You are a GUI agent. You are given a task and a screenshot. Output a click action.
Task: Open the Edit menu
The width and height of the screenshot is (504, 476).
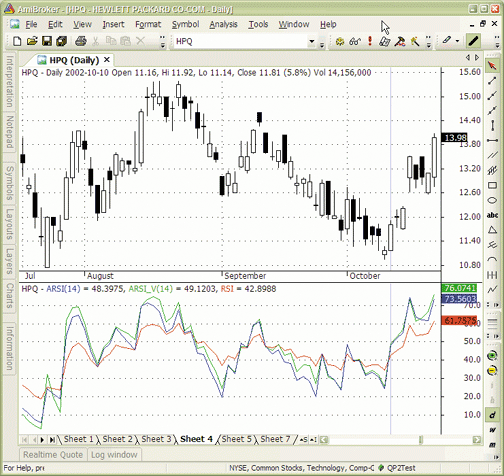click(55, 24)
